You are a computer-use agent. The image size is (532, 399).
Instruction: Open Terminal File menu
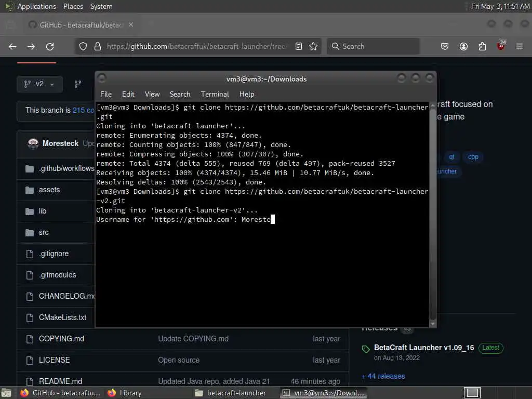(106, 95)
